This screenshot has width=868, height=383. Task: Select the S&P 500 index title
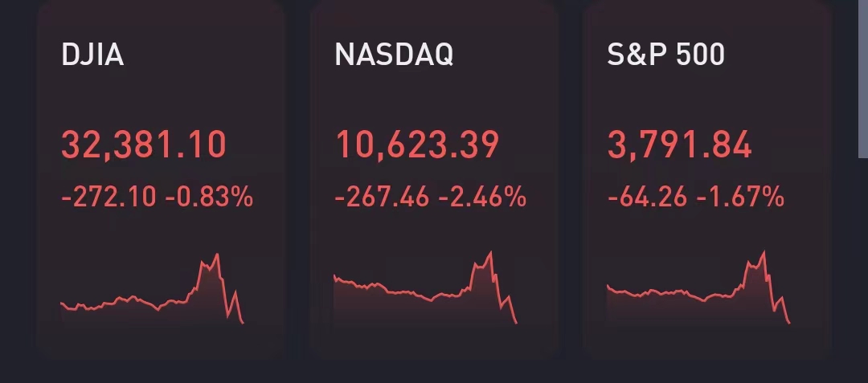click(x=666, y=55)
